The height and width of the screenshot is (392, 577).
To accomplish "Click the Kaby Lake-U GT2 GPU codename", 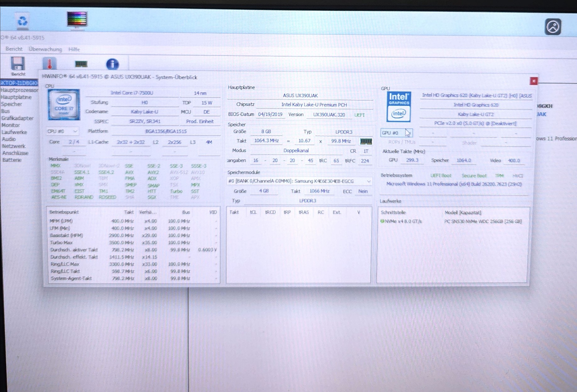I will (475, 114).
